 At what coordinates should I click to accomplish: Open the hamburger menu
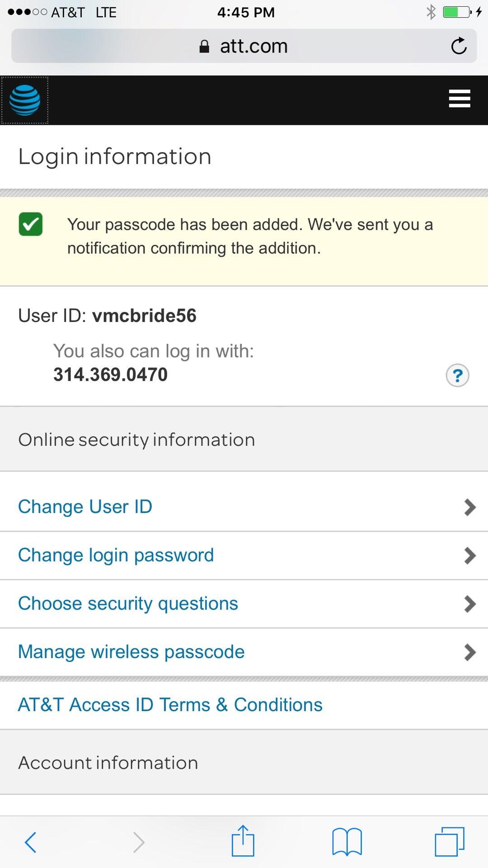pyautogui.click(x=460, y=99)
